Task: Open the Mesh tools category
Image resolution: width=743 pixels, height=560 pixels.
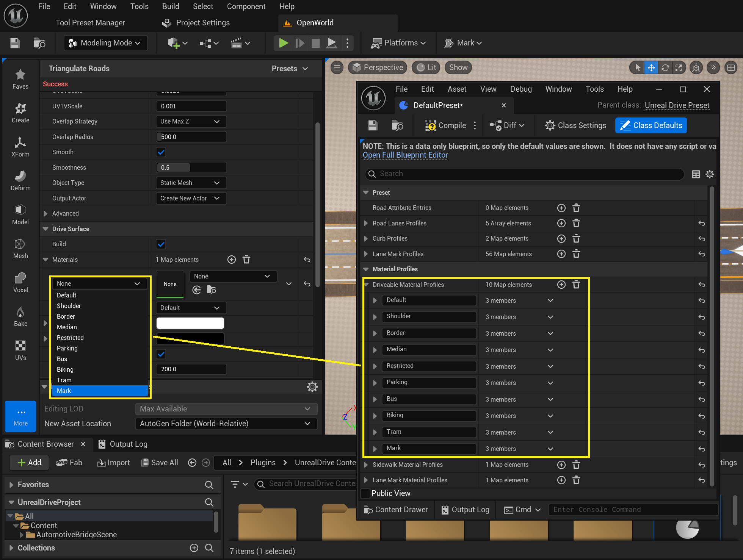Action: point(20,249)
